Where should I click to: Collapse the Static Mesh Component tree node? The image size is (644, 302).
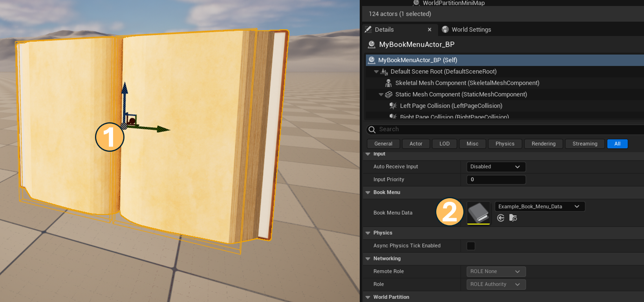(x=381, y=94)
